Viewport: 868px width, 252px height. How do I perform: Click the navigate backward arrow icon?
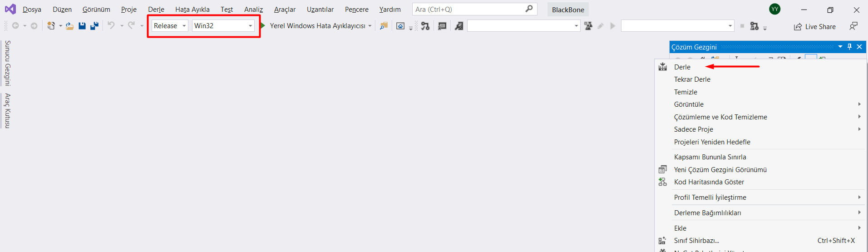15,26
